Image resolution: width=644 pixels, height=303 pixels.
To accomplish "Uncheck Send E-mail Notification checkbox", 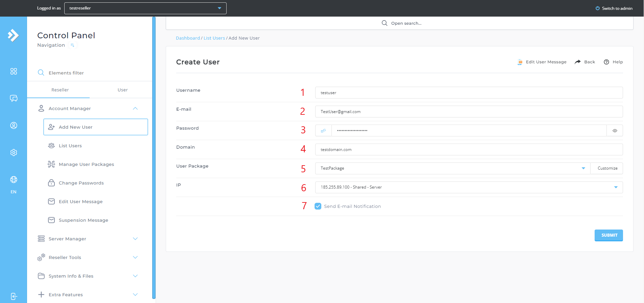I will click(x=318, y=206).
